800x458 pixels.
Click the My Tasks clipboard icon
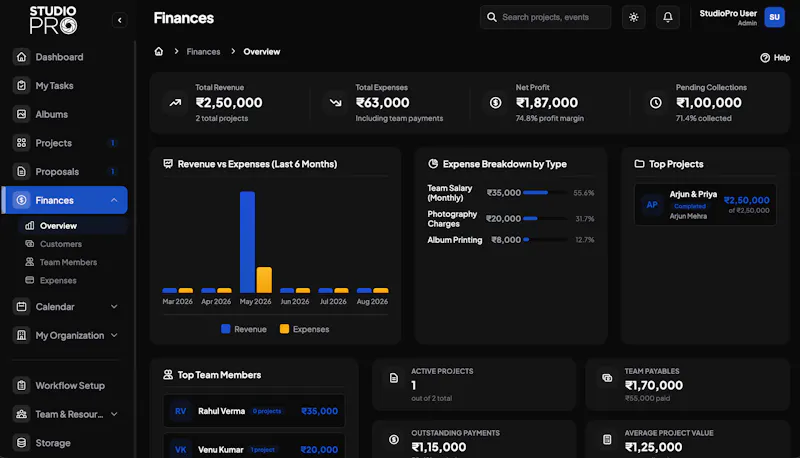pos(21,85)
